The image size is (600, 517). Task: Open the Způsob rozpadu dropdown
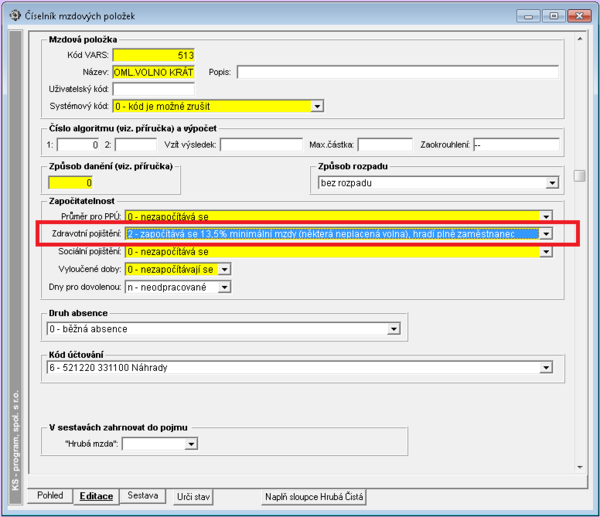pyautogui.click(x=552, y=183)
